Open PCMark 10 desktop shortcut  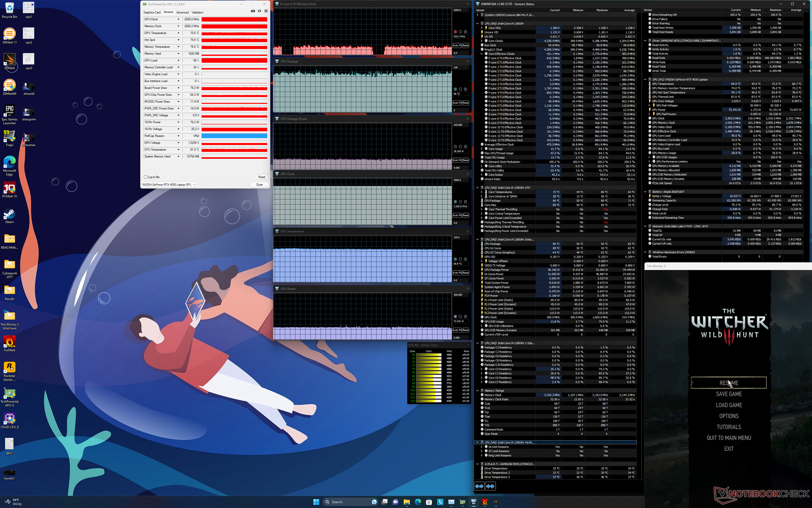point(9,190)
